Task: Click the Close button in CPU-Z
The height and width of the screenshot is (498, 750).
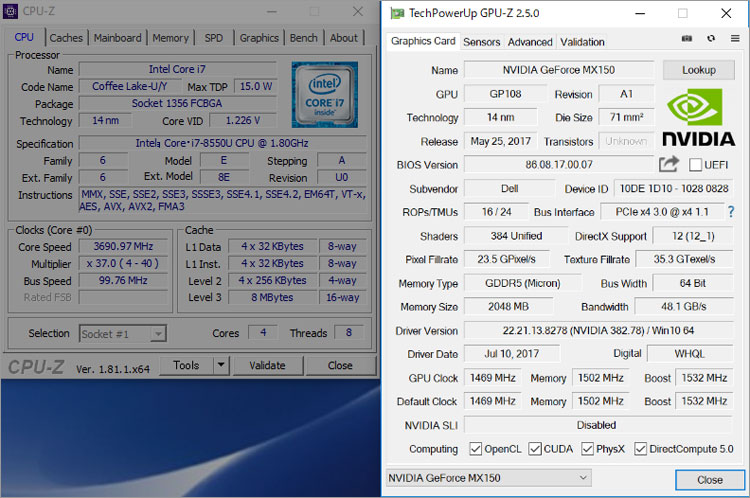Action: pyautogui.click(x=340, y=365)
